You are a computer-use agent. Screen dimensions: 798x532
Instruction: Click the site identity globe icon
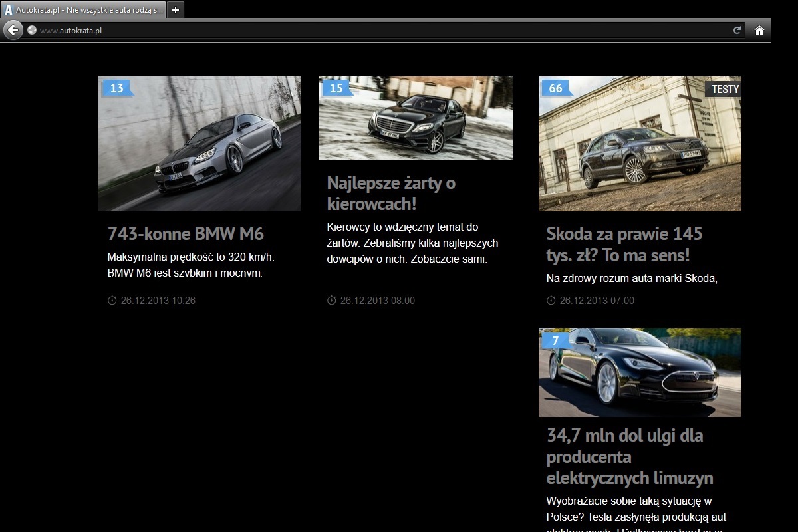click(31, 30)
